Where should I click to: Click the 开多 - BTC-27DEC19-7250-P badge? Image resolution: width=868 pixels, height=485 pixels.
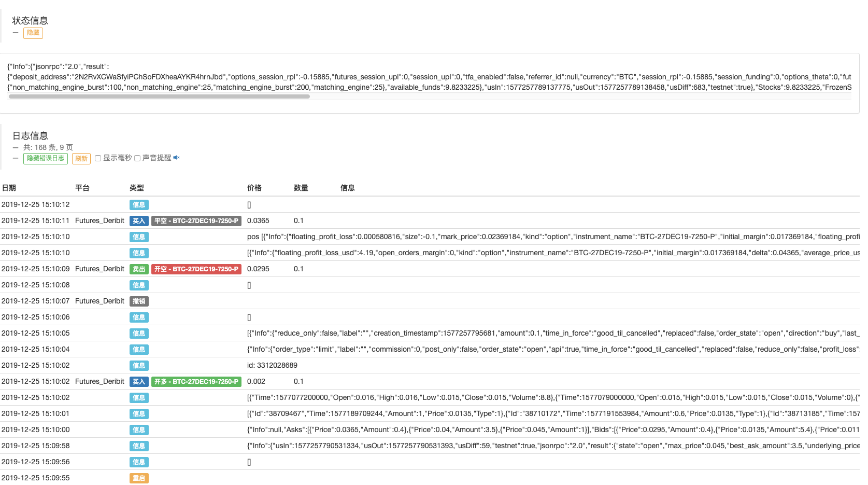click(196, 382)
